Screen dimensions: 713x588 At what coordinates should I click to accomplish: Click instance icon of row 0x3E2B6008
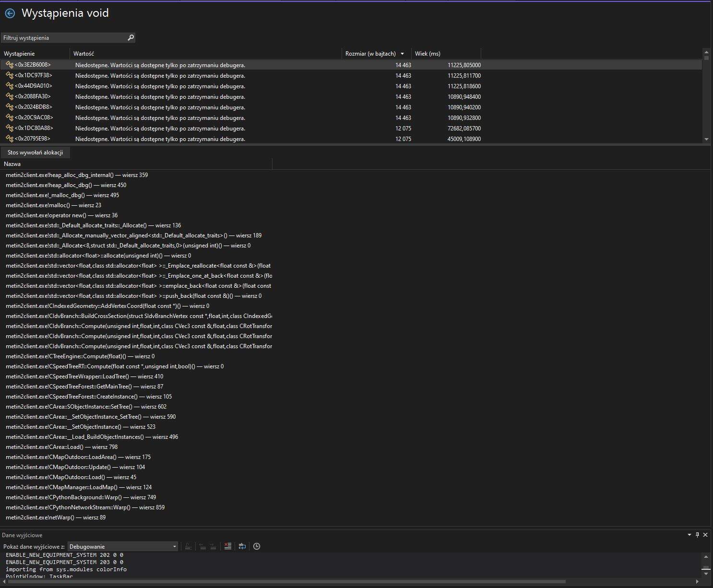tap(10, 65)
